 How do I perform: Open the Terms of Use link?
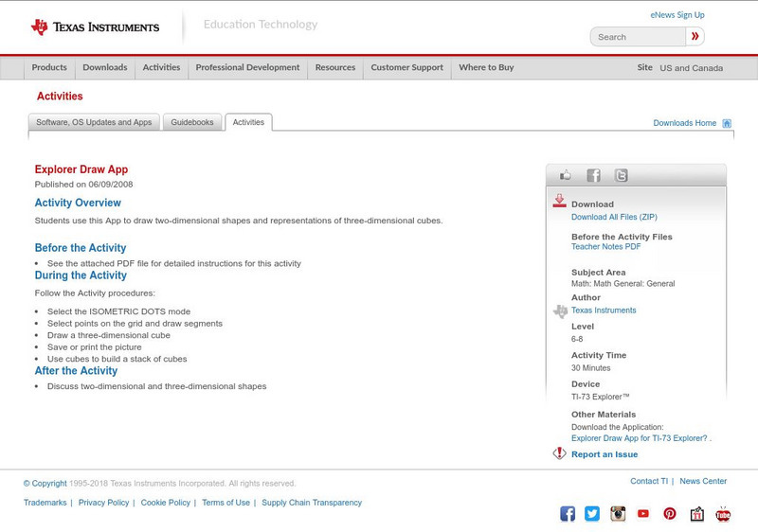[226, 503]
